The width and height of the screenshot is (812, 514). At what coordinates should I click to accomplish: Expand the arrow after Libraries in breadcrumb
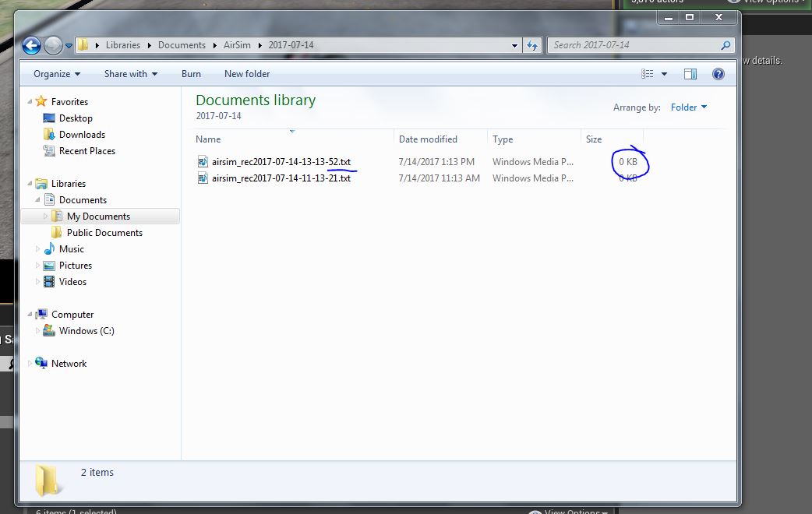coord(149,45)
